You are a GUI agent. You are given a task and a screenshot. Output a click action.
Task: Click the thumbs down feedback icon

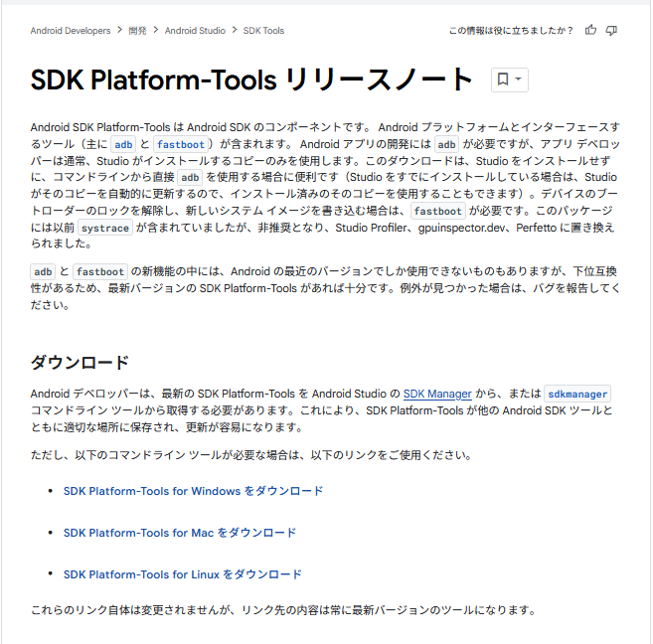click(x=611, y=30)
